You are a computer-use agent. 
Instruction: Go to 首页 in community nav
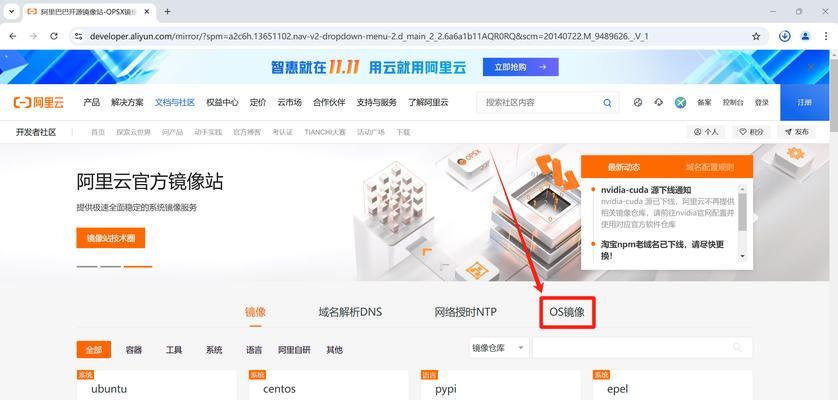[98, 132]
